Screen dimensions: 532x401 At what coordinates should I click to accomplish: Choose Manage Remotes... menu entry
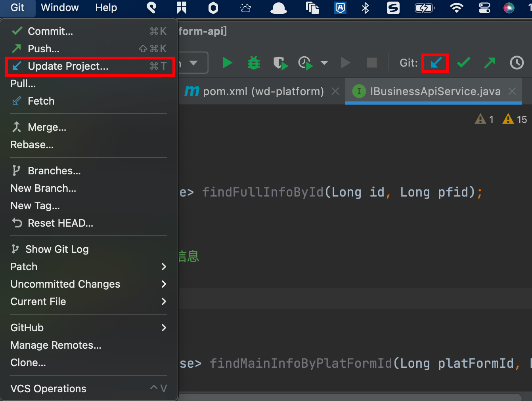click(89, 345)
